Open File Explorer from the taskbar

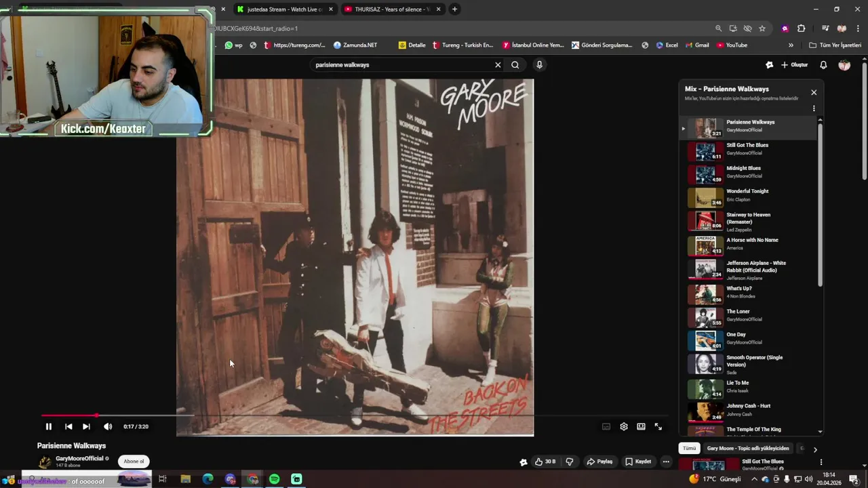click(185, 479)
